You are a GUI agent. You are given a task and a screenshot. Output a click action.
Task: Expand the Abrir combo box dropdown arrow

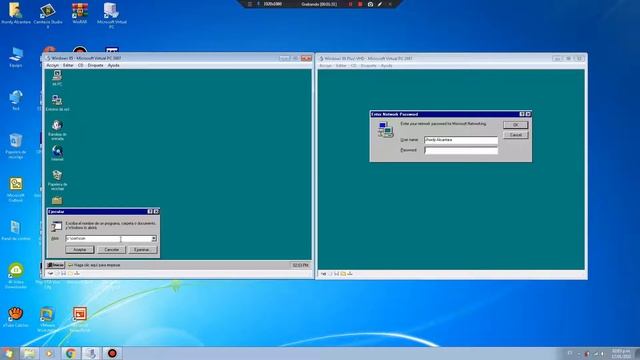click(154, 238)
